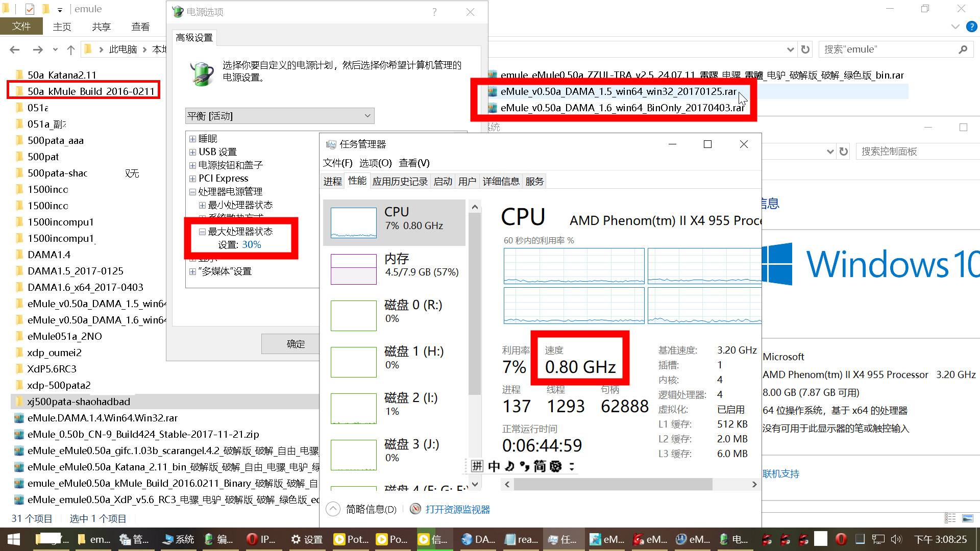
Task: Toggle full/half width moon icon on IME bar
Action: [x=509, y=466]
